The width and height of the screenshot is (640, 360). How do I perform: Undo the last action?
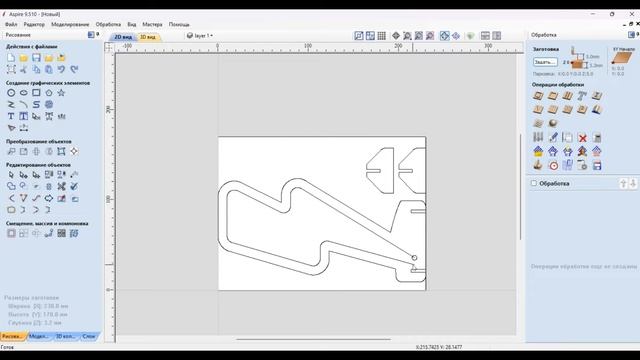pos(61,69)
